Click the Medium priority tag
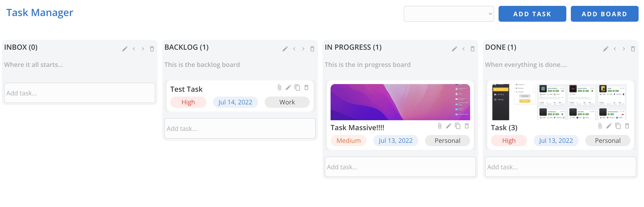This screenshot has height=207, width=644. (348, 141)
